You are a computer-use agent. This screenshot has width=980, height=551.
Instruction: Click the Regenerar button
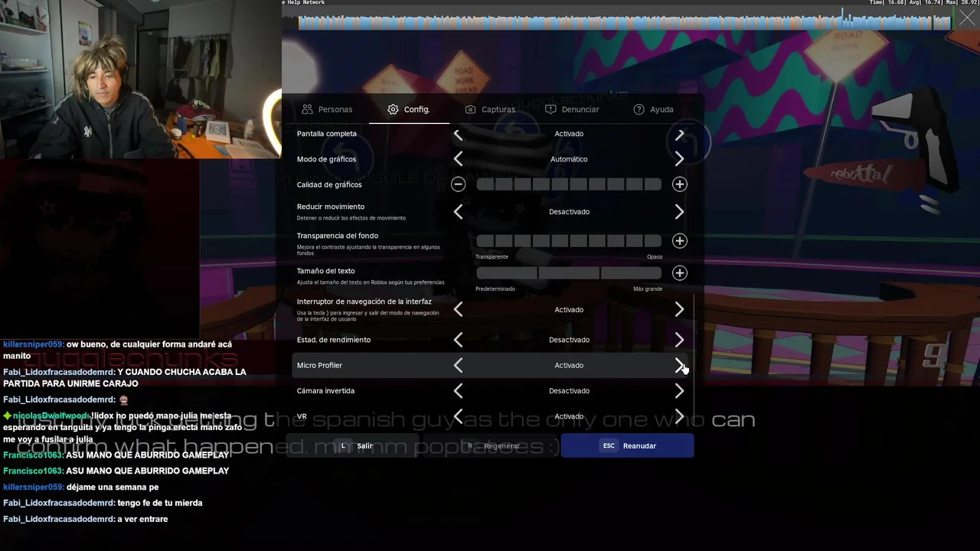[493, 446]
